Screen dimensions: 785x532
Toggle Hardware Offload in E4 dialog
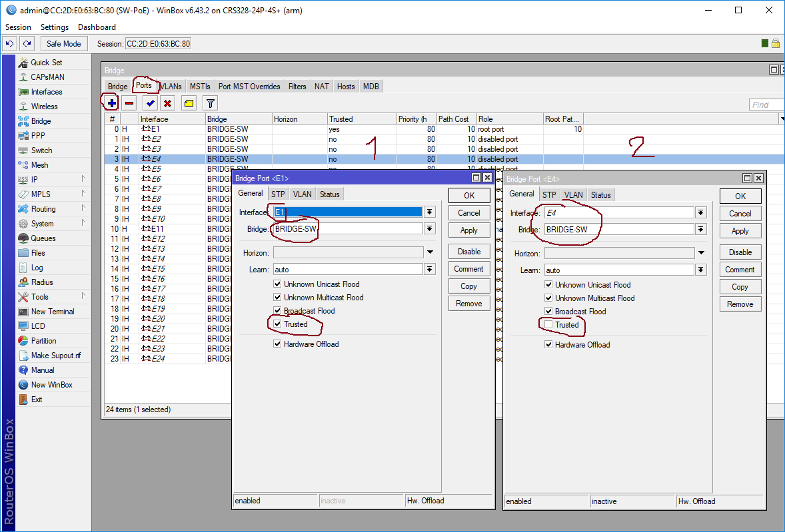(x=548, y=344)
